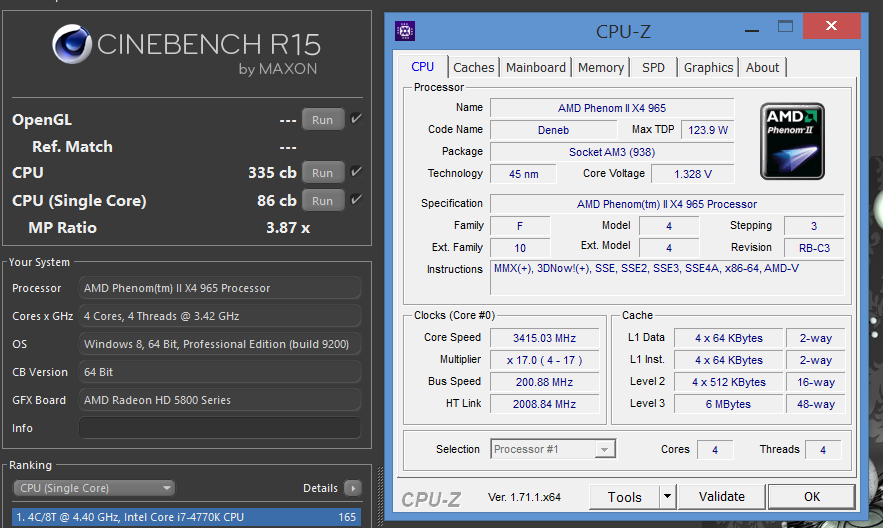Run the CPU benchmark
Image resolution: width=883 pixels, height=528 pixels.
[x=323, y=172]
